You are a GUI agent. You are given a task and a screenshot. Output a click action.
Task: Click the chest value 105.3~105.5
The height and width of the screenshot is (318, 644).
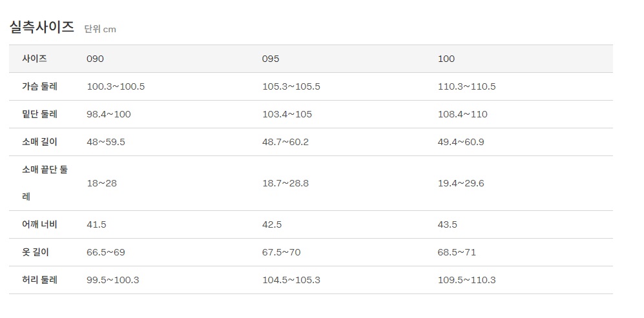(x=291, y=86)
